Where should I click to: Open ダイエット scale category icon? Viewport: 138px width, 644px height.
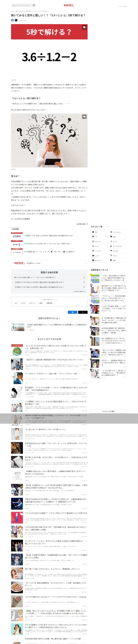click(x=93, y=260)
